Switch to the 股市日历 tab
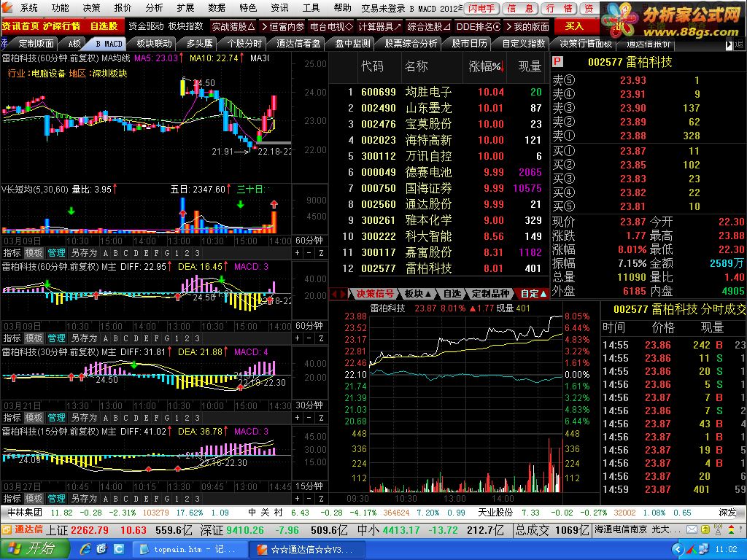747x560 pixels. coord(469,44)
